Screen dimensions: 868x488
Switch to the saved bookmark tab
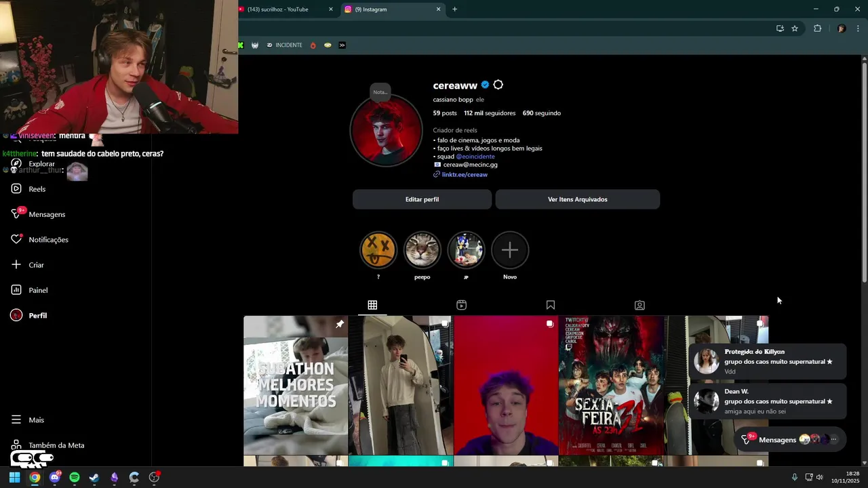click(x=551, y=305)
